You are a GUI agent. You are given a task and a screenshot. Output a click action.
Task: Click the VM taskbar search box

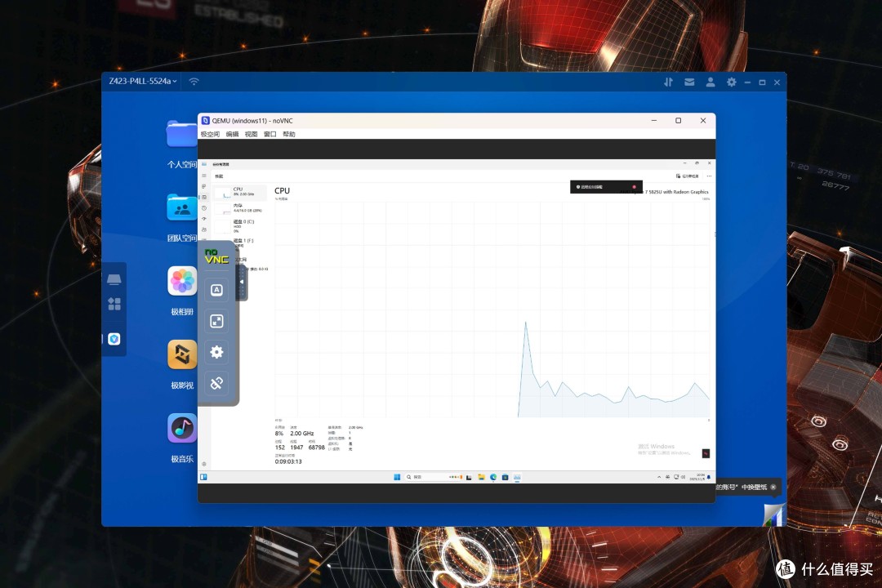coord(432,477)
